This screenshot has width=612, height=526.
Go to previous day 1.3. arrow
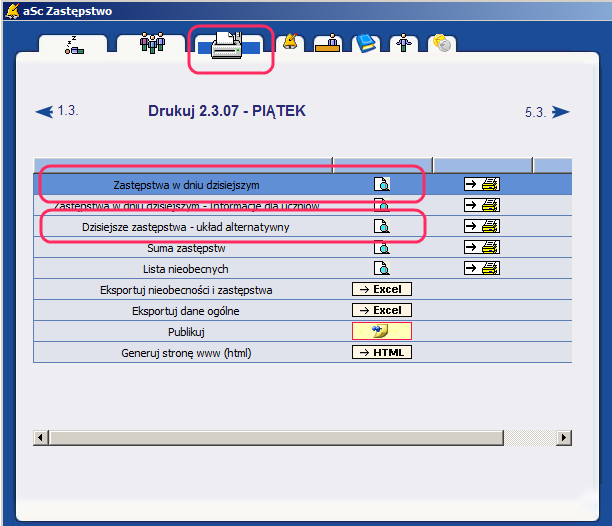[x=45, y=112]
